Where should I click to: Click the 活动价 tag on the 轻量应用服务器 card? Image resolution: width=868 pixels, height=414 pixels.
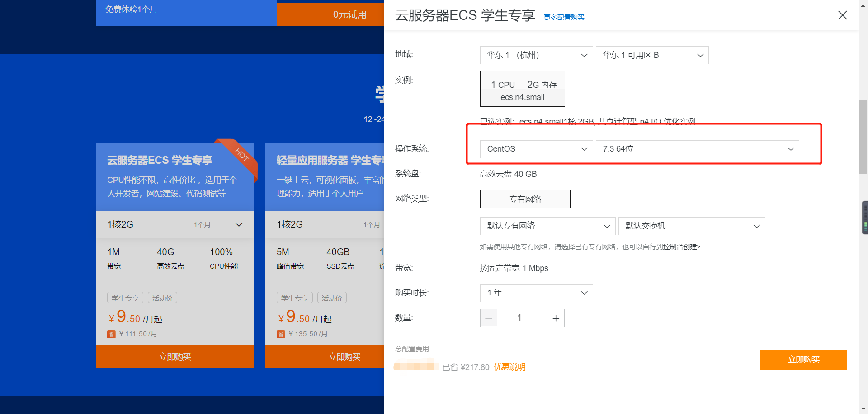tap(332, 298)
